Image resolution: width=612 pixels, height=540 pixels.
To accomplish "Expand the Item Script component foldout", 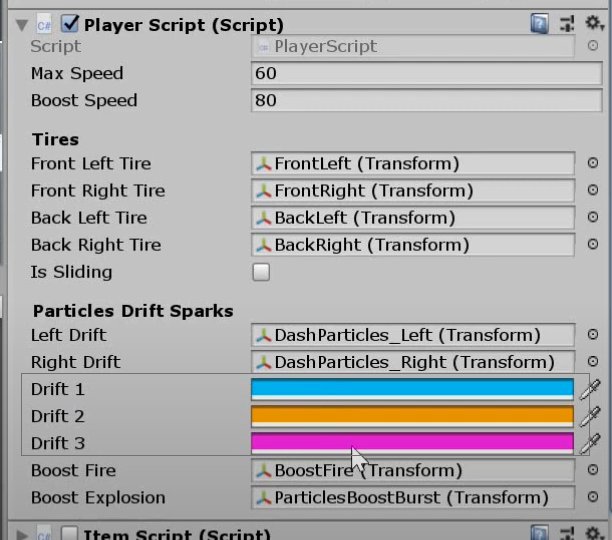I will pyautogui.click(x=22, y=534).
